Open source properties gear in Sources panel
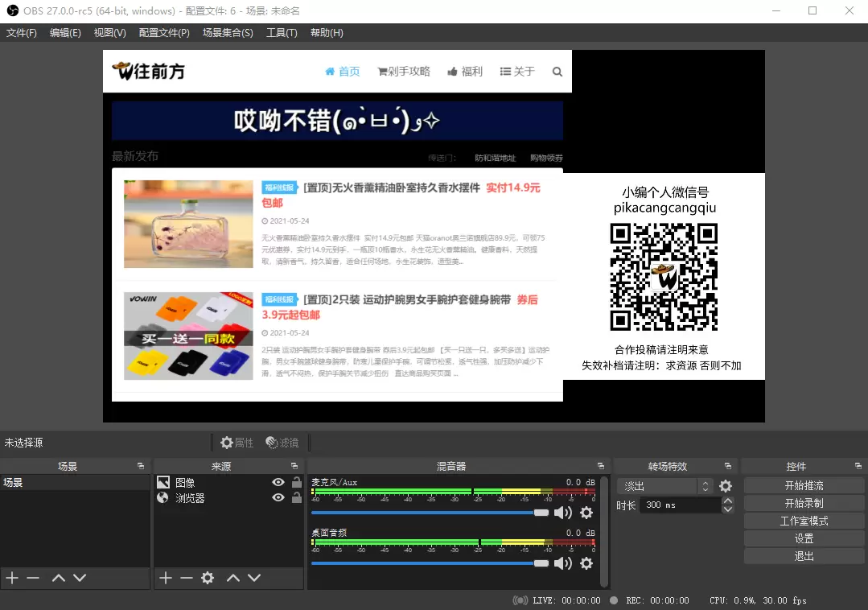 [208, 578]
